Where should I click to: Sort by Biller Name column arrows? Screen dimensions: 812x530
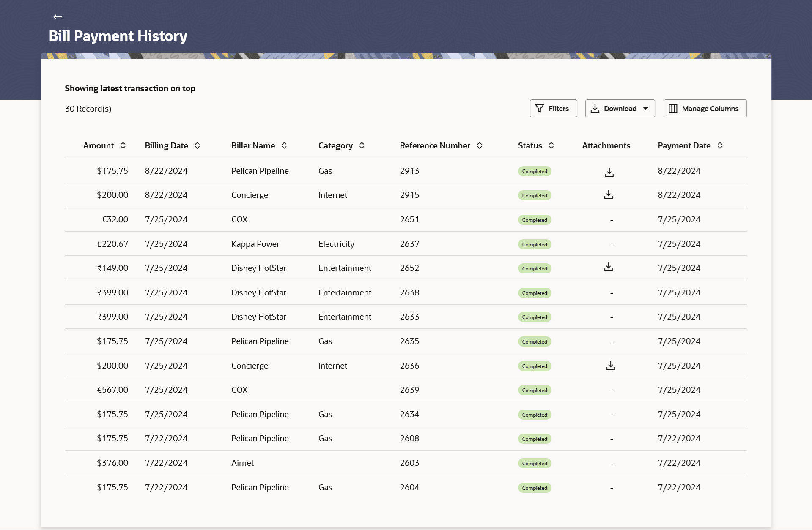pos(284,145)
